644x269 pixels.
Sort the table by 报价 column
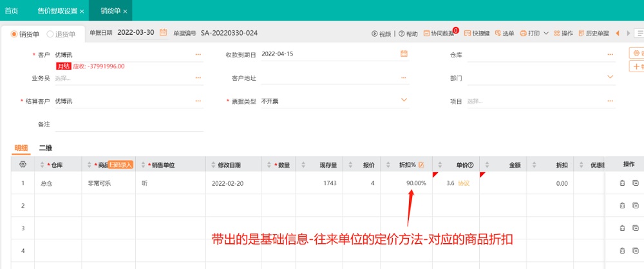tap(351, 165)
